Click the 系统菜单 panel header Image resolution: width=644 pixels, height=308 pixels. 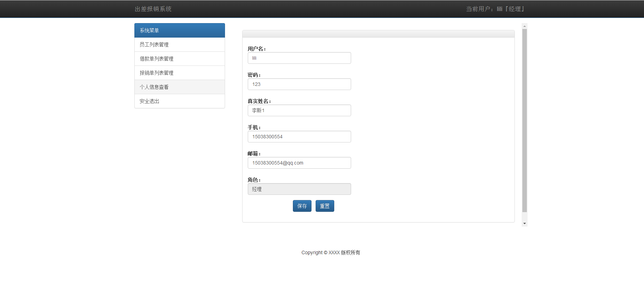coord(180,30)
